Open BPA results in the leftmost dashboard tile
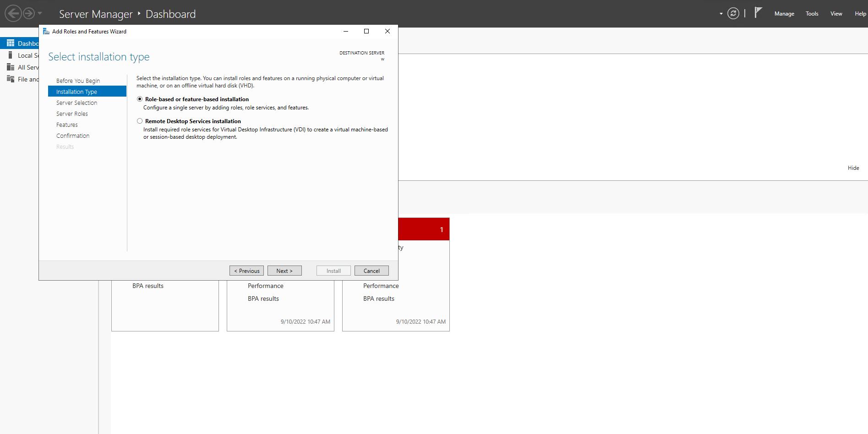 (x=148, y=286)
